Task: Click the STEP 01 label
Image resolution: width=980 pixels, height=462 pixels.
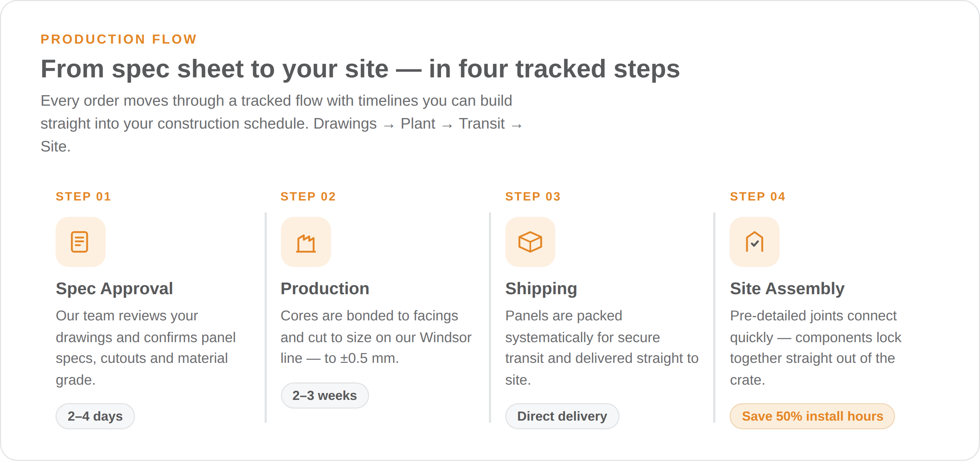Action: (83, 197)
